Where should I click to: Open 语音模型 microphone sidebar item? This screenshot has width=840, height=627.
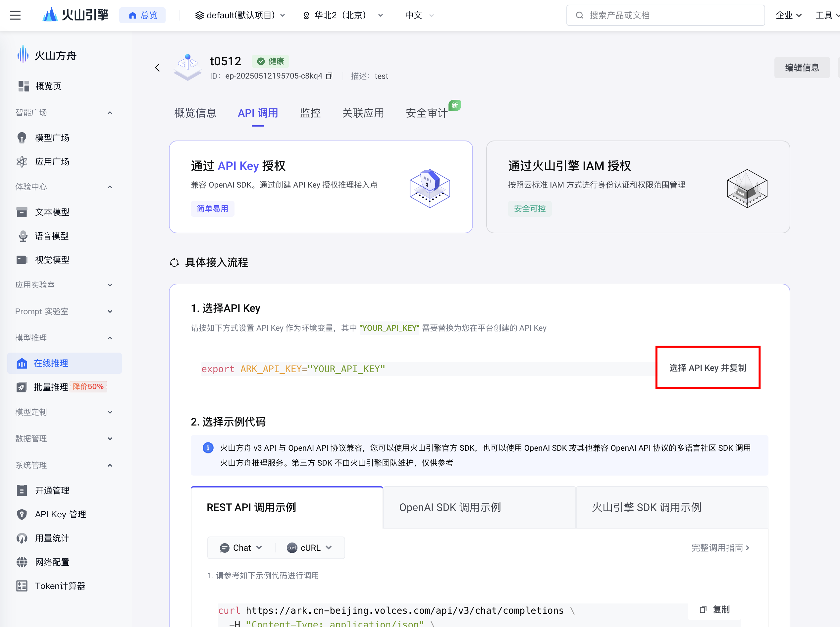pos(52,236)
